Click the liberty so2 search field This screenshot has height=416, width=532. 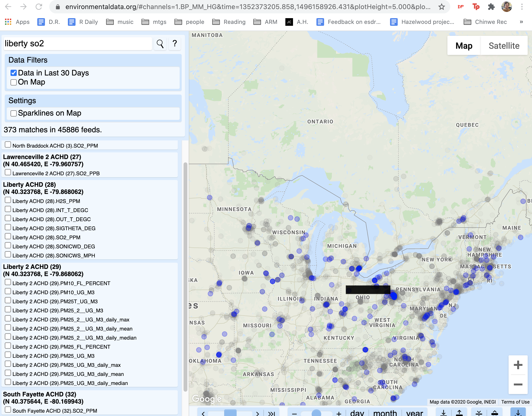click(x=77, y=44)
